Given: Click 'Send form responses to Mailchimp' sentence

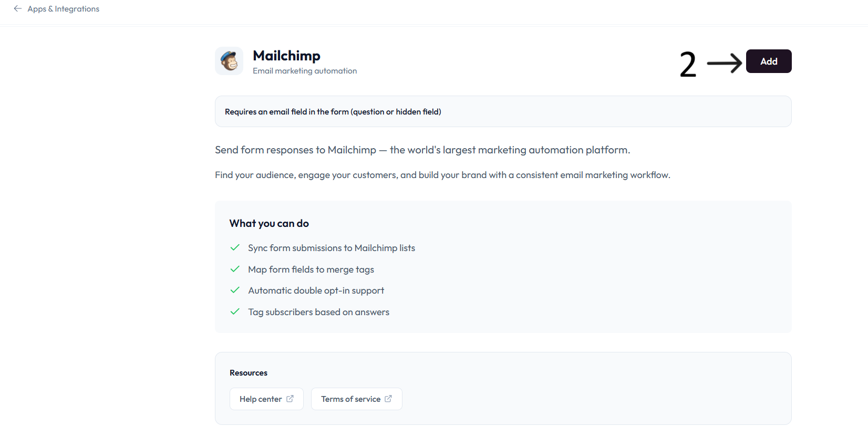Looking at the screenshot, I should click(x=422, y=150).
